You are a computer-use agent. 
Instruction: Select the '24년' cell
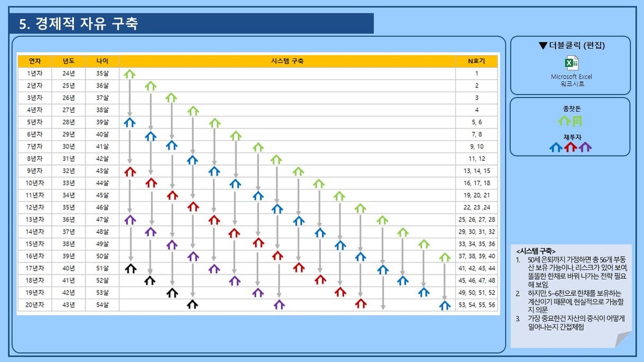68,74
